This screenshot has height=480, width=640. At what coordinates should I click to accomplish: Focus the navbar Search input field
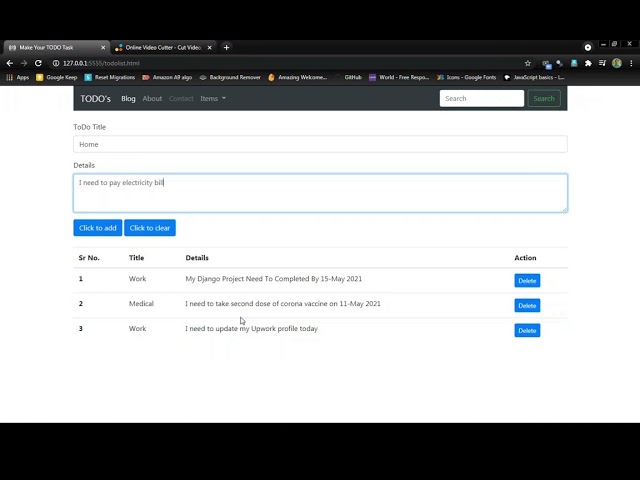(482, 99)
